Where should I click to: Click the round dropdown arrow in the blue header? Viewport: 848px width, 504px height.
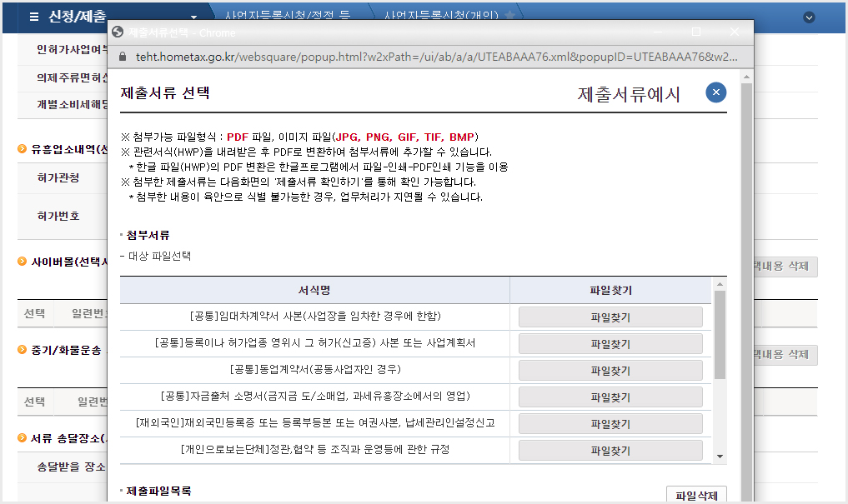809,17
